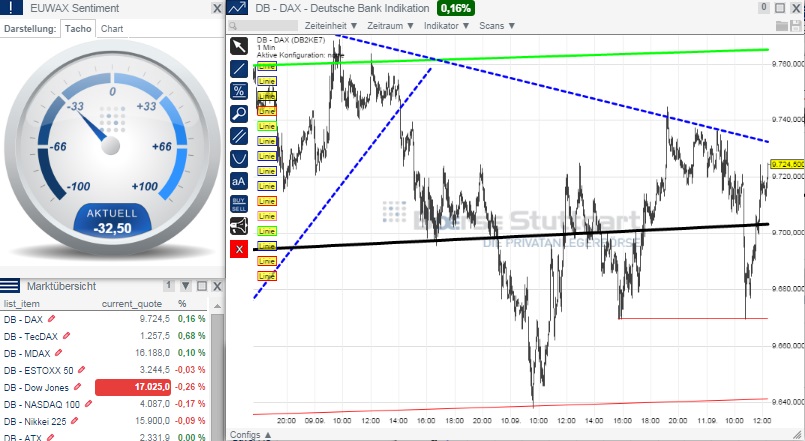Screen dimensions: 805x441
Task: Click the chart symbol search field
Action: (x=263, y=26)
